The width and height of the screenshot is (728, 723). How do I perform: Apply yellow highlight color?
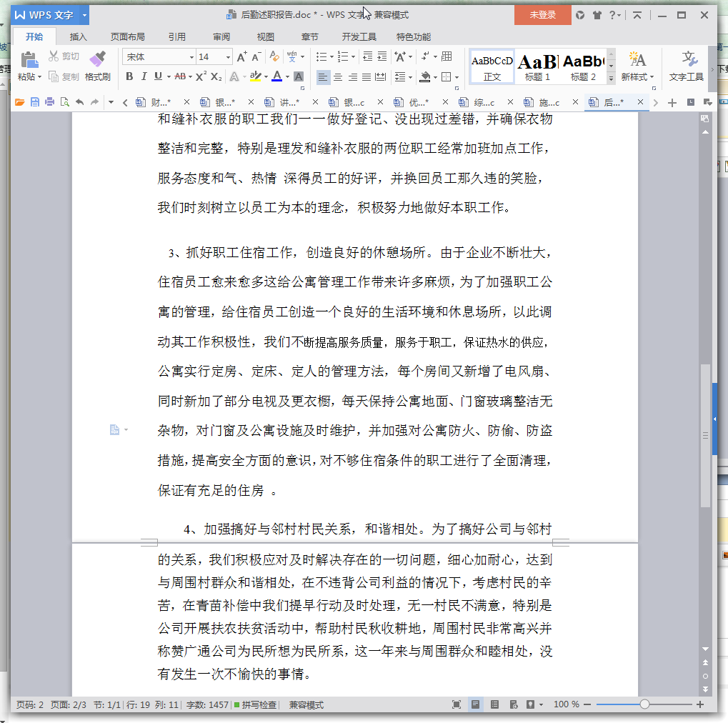255,76
